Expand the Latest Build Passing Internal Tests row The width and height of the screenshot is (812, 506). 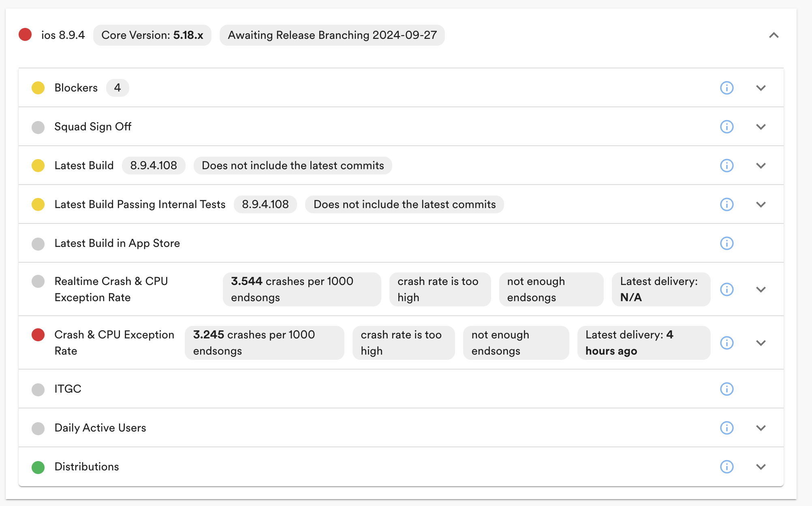(x=761, y=204)
